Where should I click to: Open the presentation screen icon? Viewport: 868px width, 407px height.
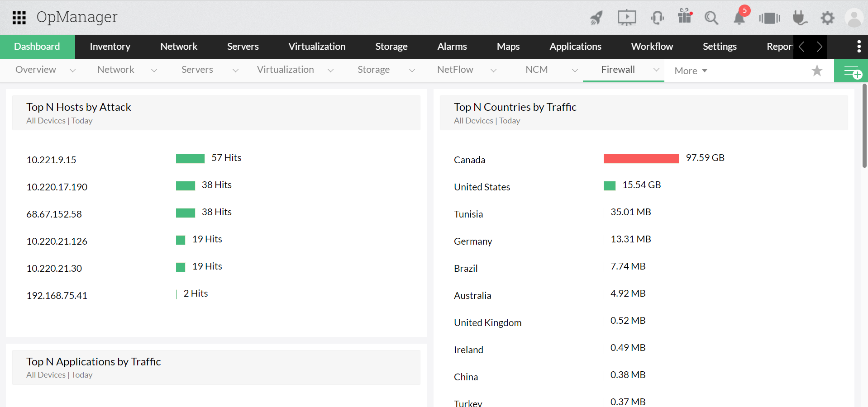coord(627,18)
